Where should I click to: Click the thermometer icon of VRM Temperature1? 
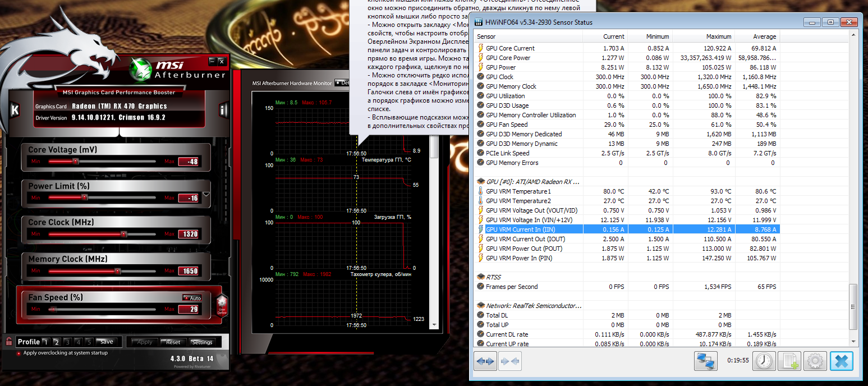pyautogui.click(x=480, y=191)
